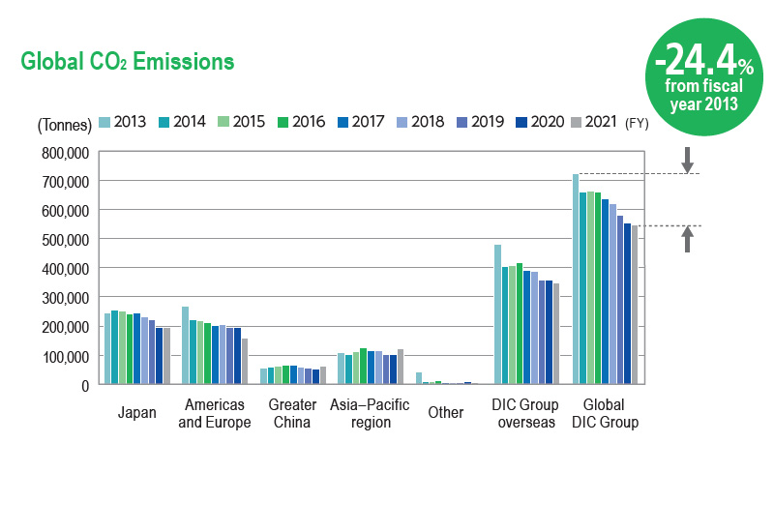Click the 2013 legend color swatch

pos(104,123)
